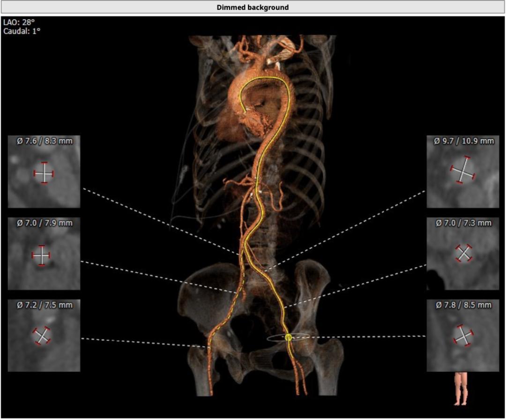Viewport: 506px width, 420px height.
Task: Click the Ø 7.8 / 8.5 mm diameter label
Action: (x=463, y=305)
